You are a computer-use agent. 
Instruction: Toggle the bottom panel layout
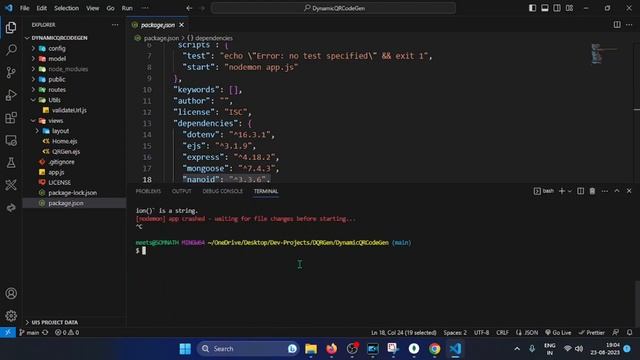tap(544, 8)
